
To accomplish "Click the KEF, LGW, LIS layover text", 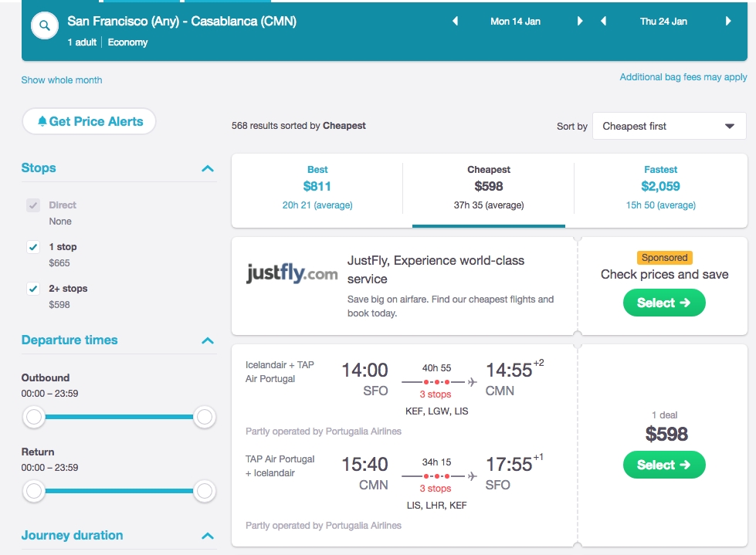I will 437,411.
